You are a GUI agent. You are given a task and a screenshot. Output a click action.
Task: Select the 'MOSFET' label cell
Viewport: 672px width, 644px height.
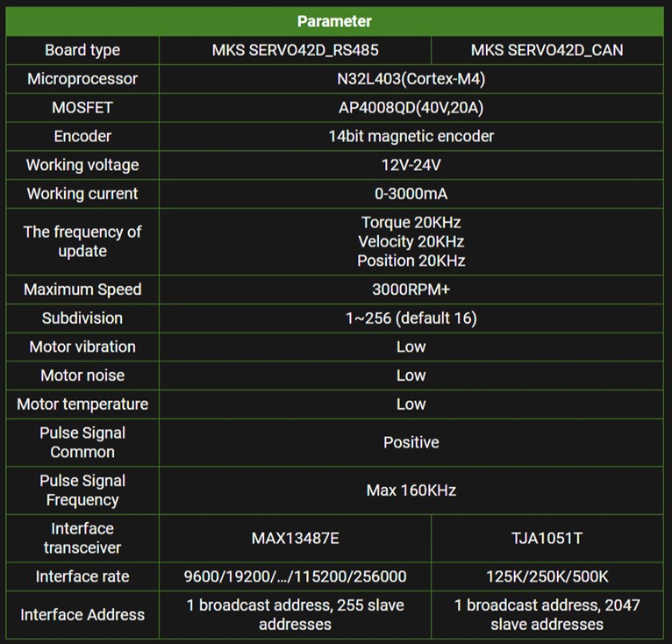pos(82,108)
